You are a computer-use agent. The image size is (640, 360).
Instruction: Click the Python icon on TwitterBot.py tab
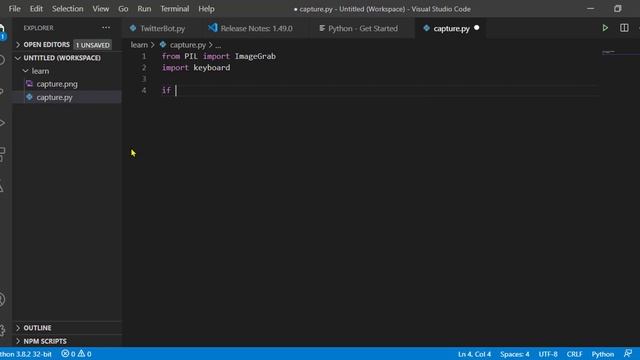(133, 28)
